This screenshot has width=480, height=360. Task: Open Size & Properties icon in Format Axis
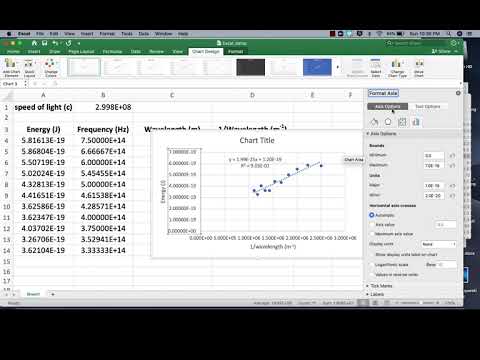click(x=402, y=122)
